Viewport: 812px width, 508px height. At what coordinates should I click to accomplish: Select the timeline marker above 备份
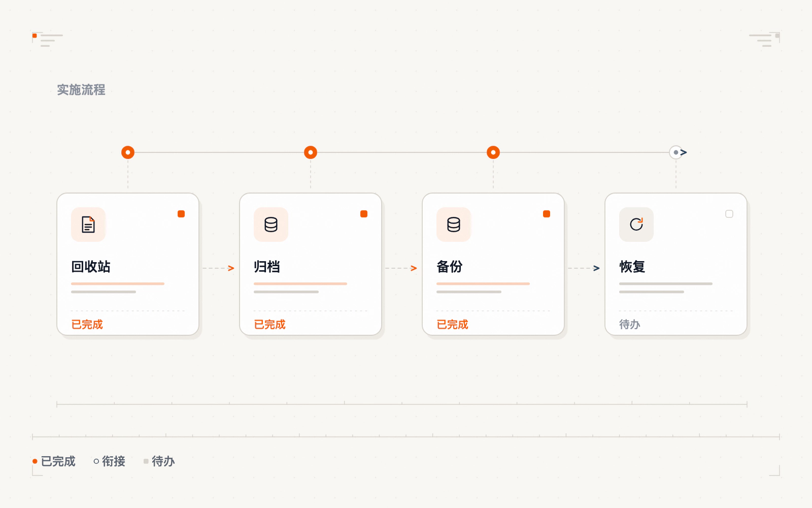493,152
